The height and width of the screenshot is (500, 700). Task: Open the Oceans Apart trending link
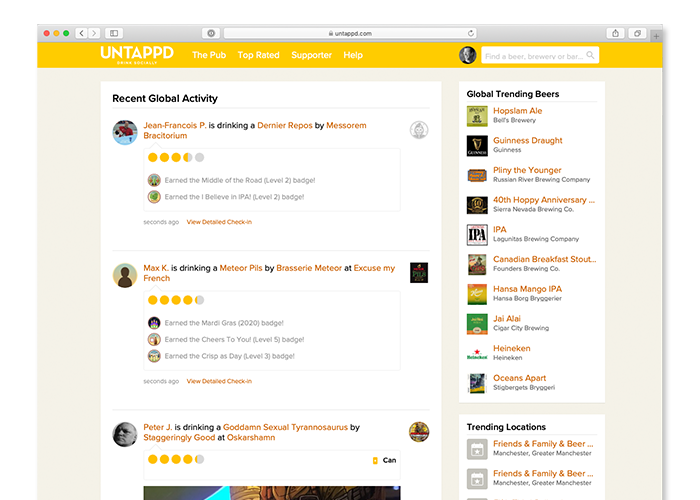[520, 378]
